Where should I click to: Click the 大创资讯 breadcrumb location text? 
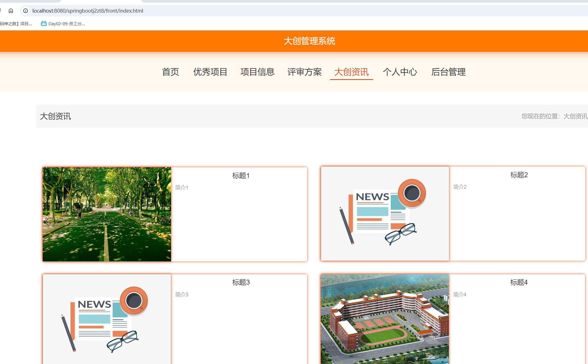click(x=575, y=116)
